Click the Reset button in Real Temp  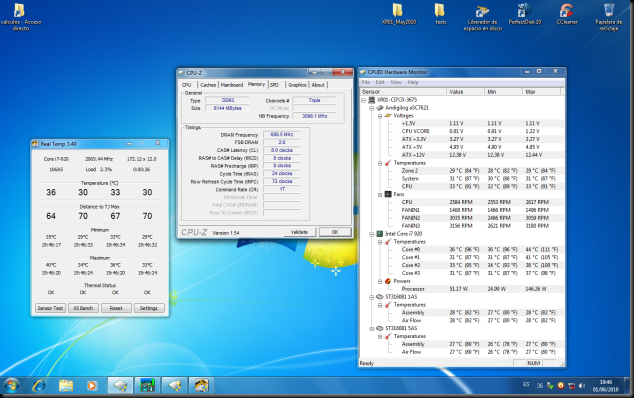pyautogui.click(x=116, y=308)
